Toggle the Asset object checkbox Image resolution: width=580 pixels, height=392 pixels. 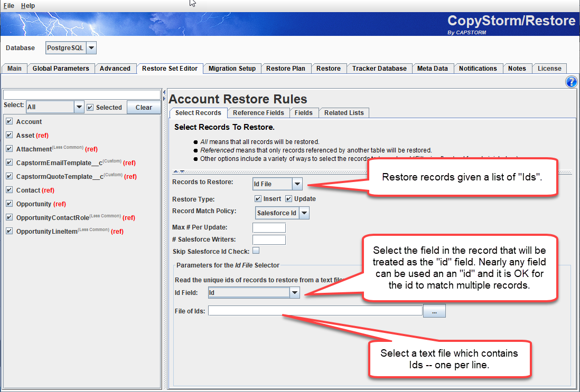point(10,135)
